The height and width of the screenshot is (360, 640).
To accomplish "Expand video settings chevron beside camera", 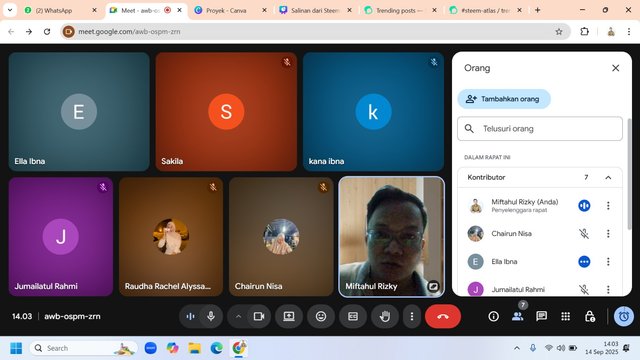I will coord(238,316).
